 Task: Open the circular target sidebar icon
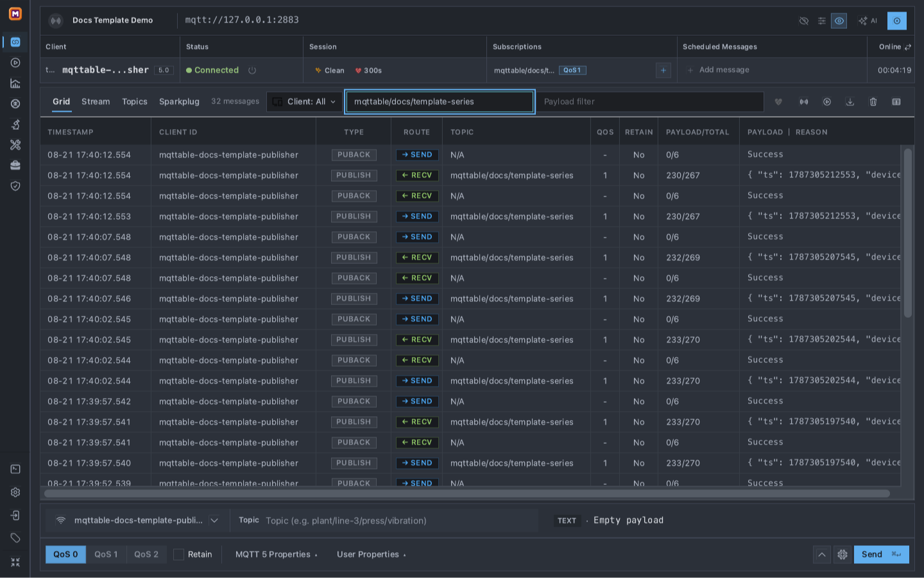(15, 104)
